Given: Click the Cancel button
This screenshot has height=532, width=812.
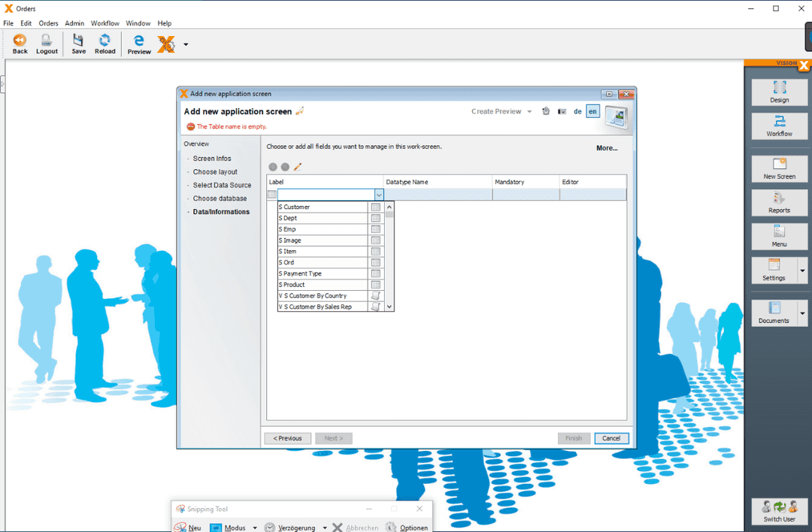Looking at the screenshot, I should pos(611,438).
